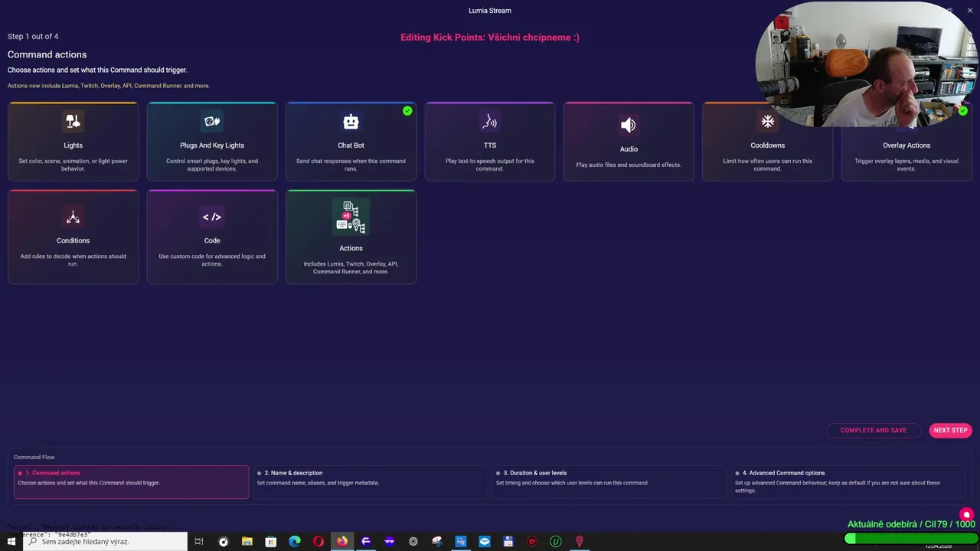Open the Chat Bot robot icon
Image resolution: width=980 pixels, height=551 pixels.
[x=351, y=121]
